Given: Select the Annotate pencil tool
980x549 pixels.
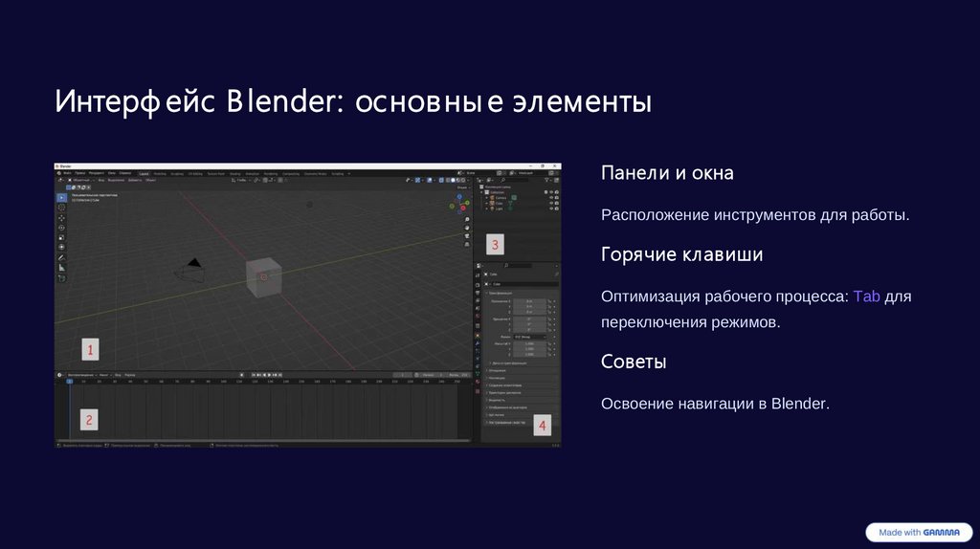Looking at the screenshot, I should click(61, 257).
